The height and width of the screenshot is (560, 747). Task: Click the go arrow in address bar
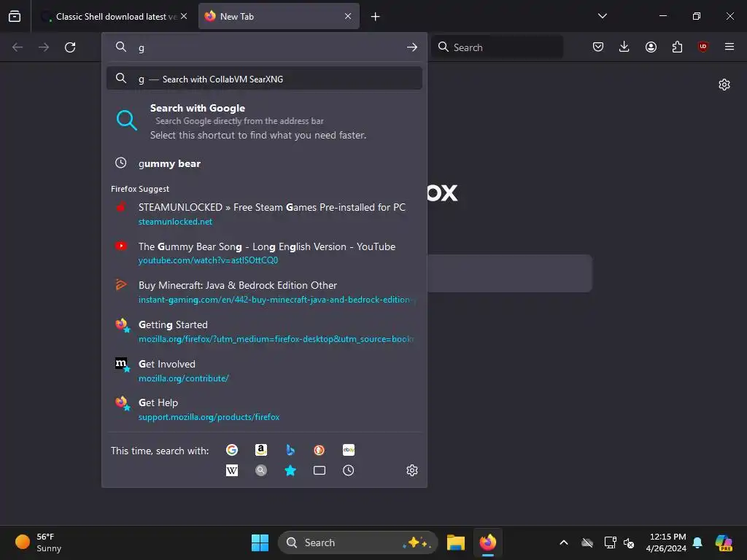click(412, 47)
